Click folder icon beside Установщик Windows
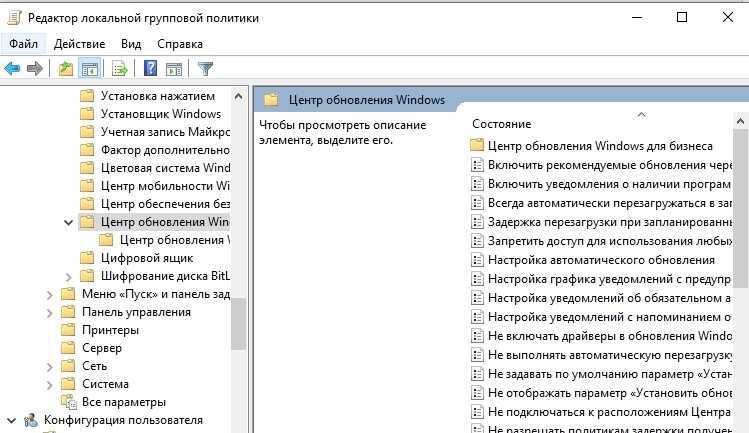 [x=87, y=114]
